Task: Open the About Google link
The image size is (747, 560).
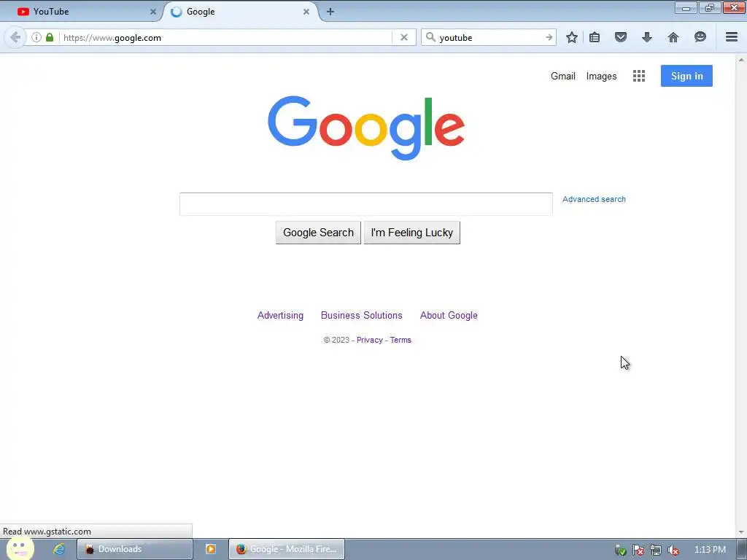Action: [x=449, y=315]
